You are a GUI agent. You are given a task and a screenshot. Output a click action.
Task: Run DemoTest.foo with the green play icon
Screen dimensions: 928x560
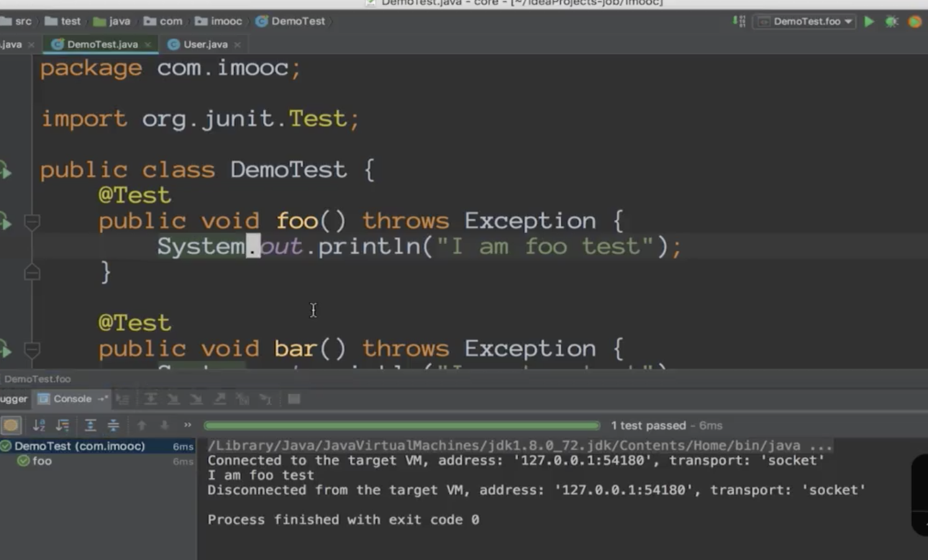pos(869,22)
